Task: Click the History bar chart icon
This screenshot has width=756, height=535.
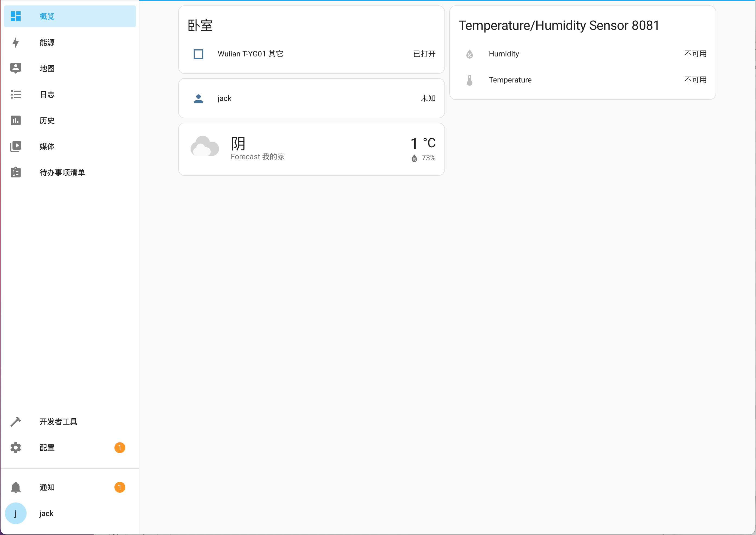Action: (15, 120)
